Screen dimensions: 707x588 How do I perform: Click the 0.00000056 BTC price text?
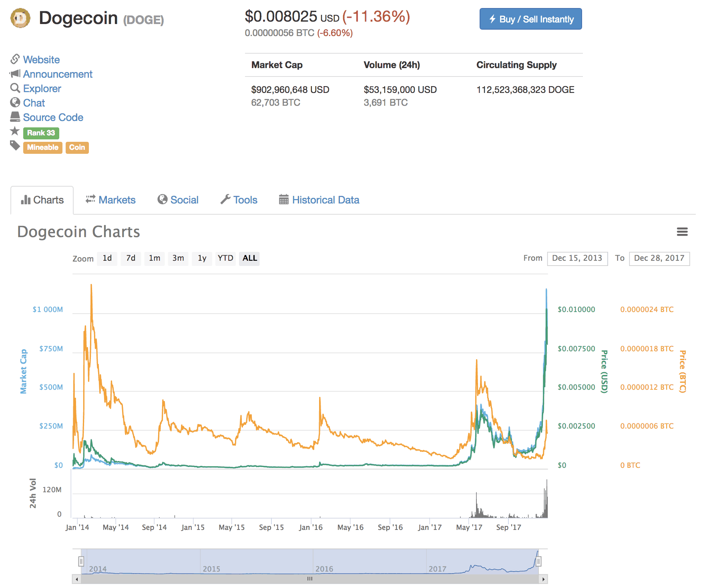[279, 33]
